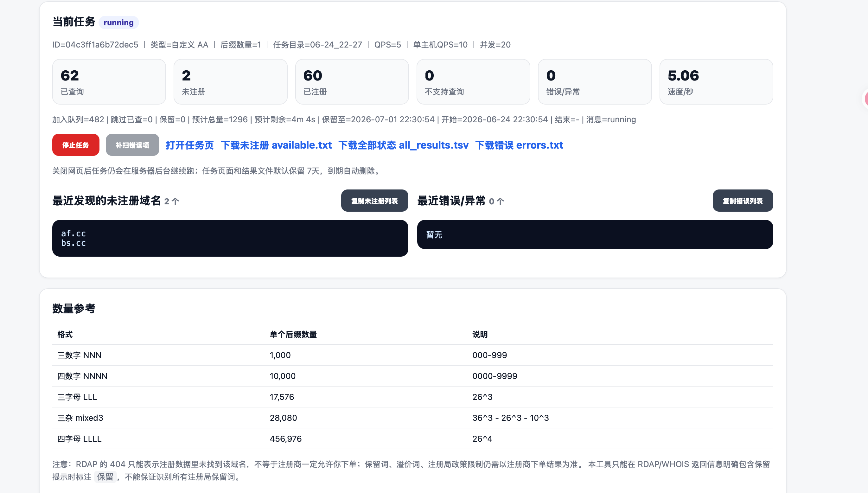Click the running status badge
This screenshot has height=493, width=868.
118,23
